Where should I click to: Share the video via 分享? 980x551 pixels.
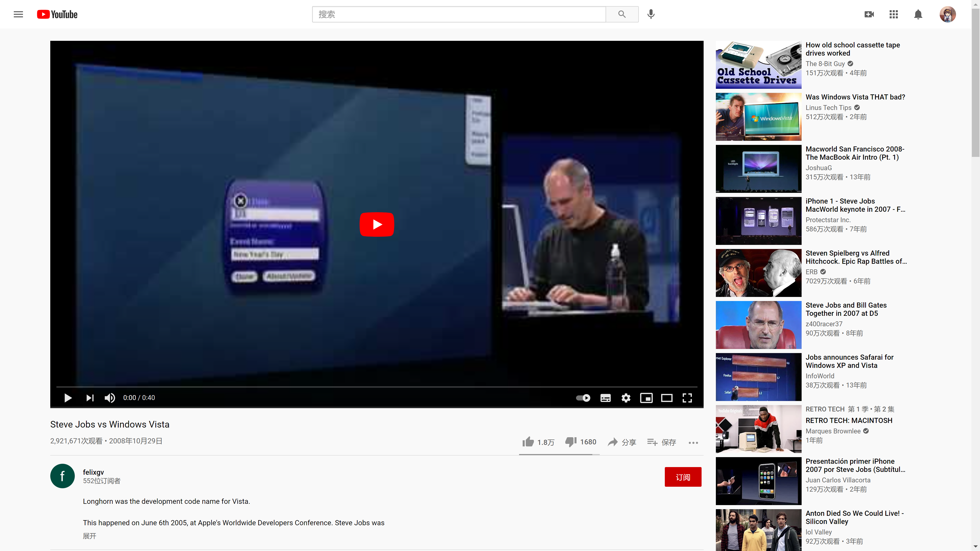coord(622,442)
